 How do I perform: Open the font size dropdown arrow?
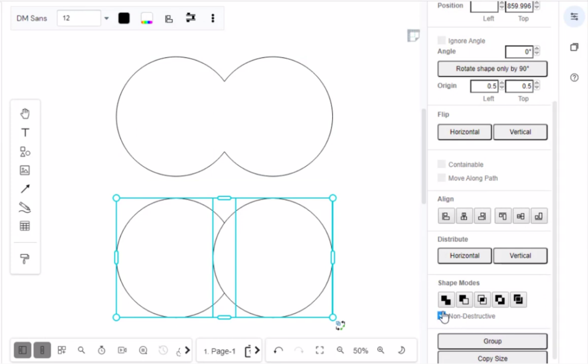click(x=106, y=18)
